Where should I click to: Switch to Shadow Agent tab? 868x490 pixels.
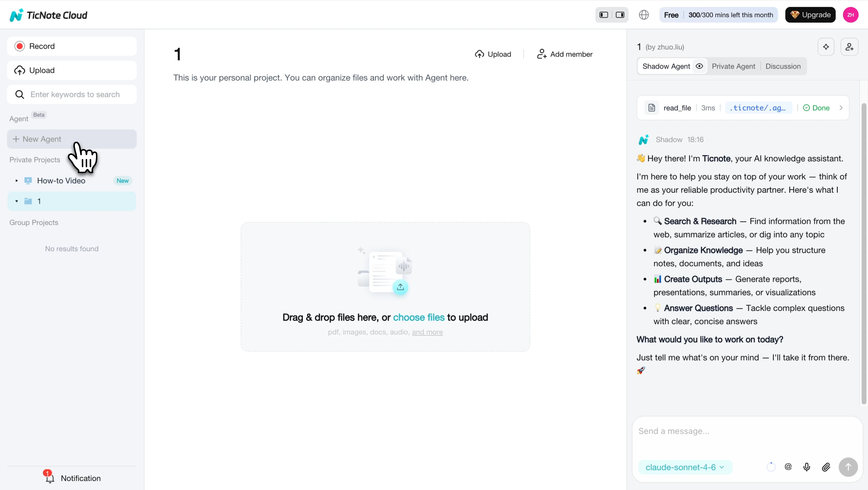(x=666, y=66)
